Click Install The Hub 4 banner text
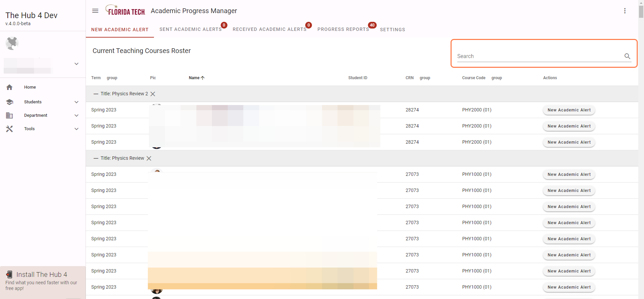 tap(42, 275)
